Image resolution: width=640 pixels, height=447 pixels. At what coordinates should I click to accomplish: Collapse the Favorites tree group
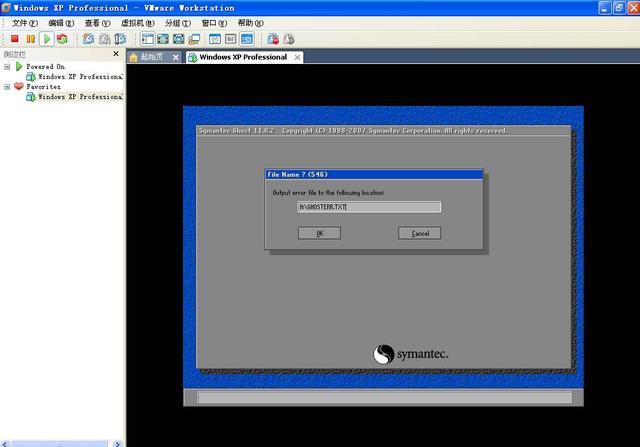point(7,87)
